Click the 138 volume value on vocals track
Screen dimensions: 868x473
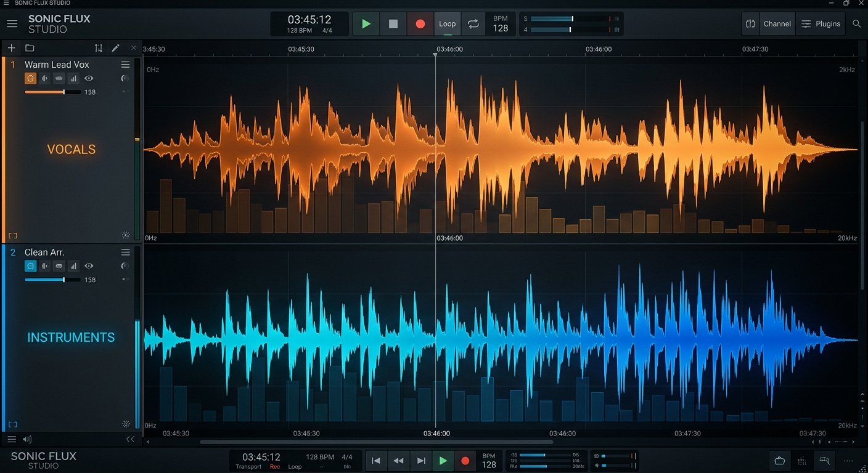pyautogui.click(x=90, y=92)
